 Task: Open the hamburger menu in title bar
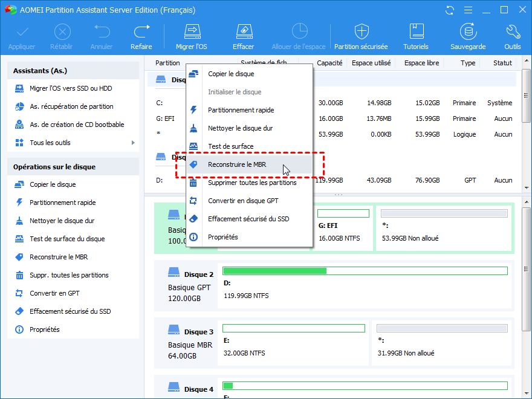468,10
